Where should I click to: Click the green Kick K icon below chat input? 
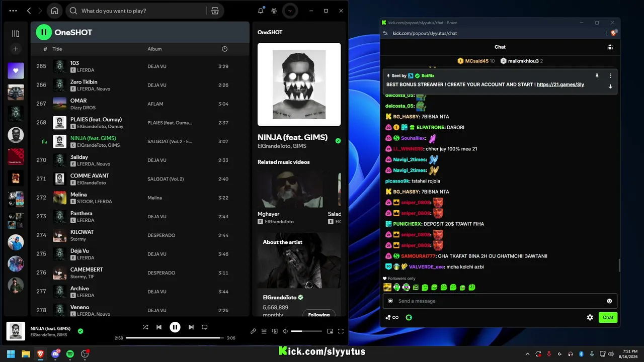pos(409,318)
